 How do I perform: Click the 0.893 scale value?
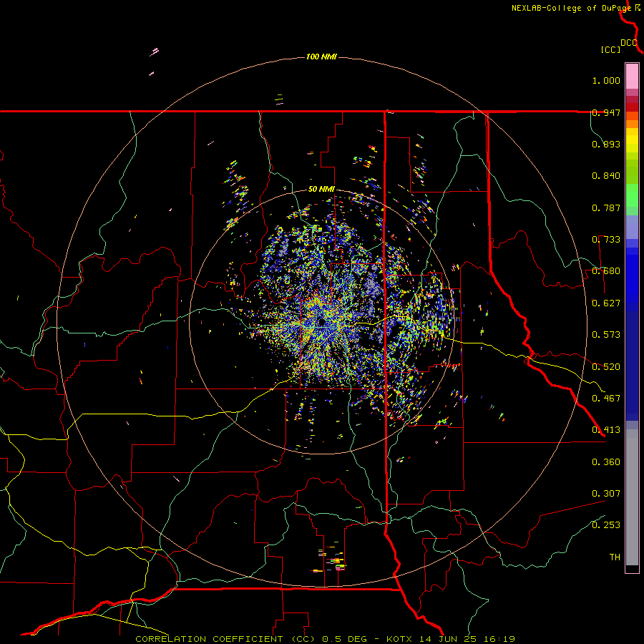606,144
